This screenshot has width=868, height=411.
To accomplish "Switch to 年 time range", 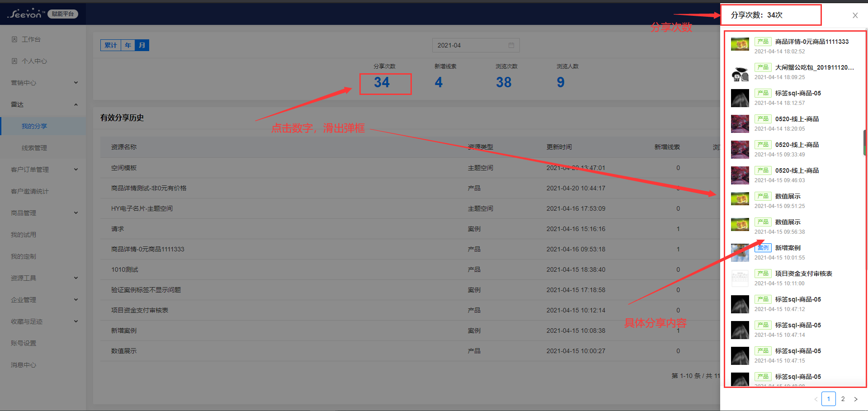I will pyautogui.click(x=128, y=45).
